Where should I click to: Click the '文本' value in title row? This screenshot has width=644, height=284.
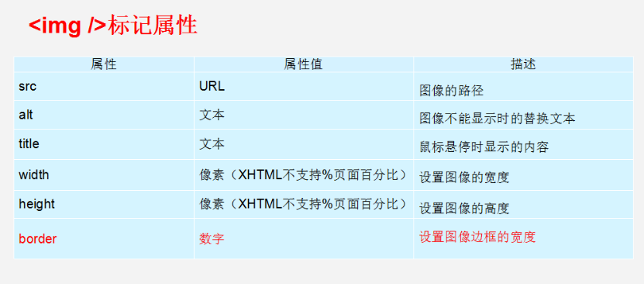(212, 144)
